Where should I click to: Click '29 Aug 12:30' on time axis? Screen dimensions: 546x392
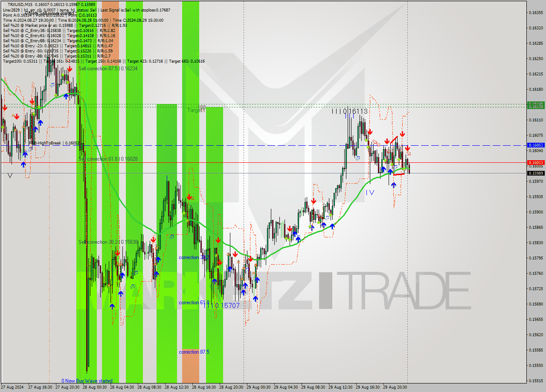click(340, 387)
